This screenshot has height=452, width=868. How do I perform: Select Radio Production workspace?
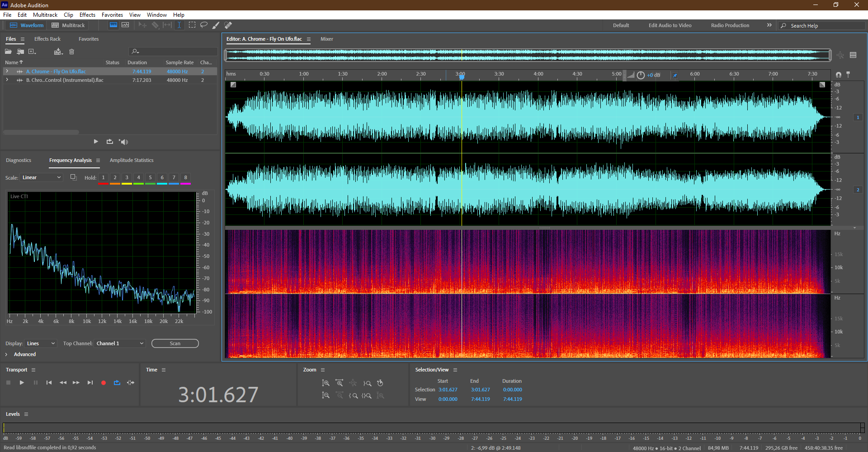click(730, 25)
